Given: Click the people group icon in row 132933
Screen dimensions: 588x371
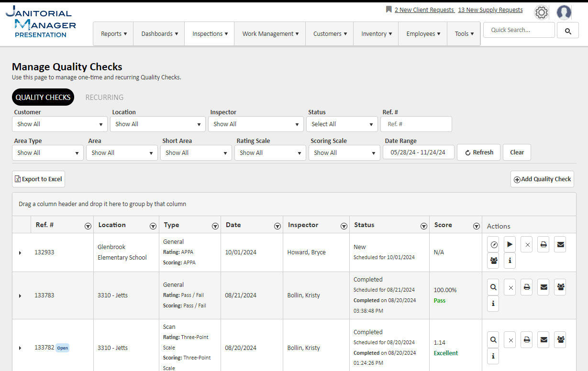Looking at the screenshot, I should click(493, 261).
